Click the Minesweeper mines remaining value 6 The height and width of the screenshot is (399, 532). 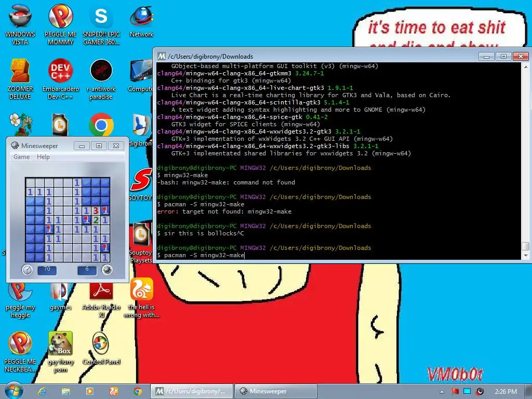(x=87, y=269)
